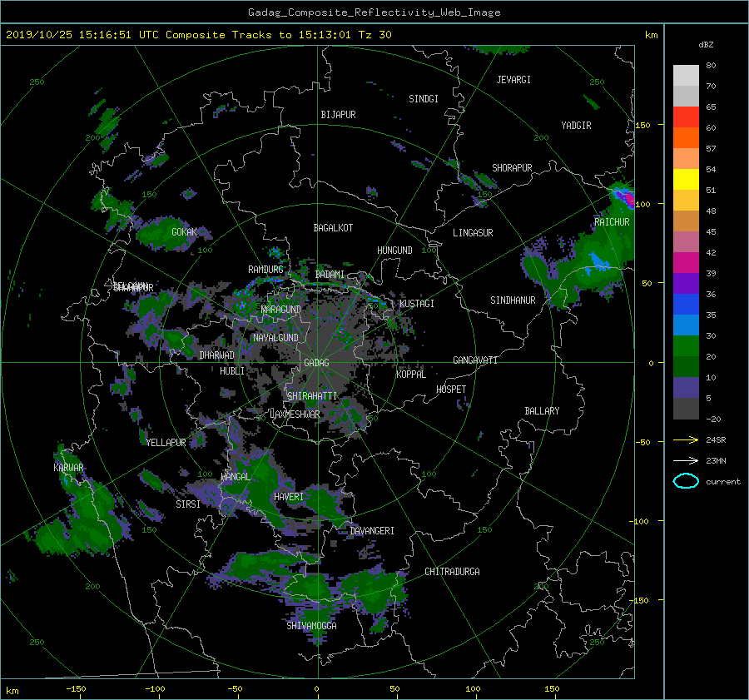
Task: Click the yellow 24SR arrow legend icon
Action: (686, 439)
